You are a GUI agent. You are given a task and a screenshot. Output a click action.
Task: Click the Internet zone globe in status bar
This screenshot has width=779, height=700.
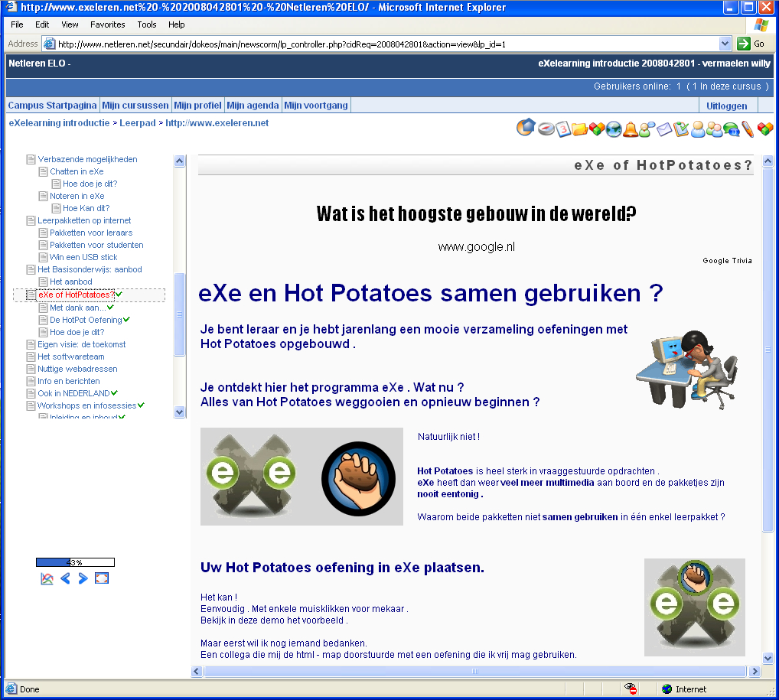[667, 689]
